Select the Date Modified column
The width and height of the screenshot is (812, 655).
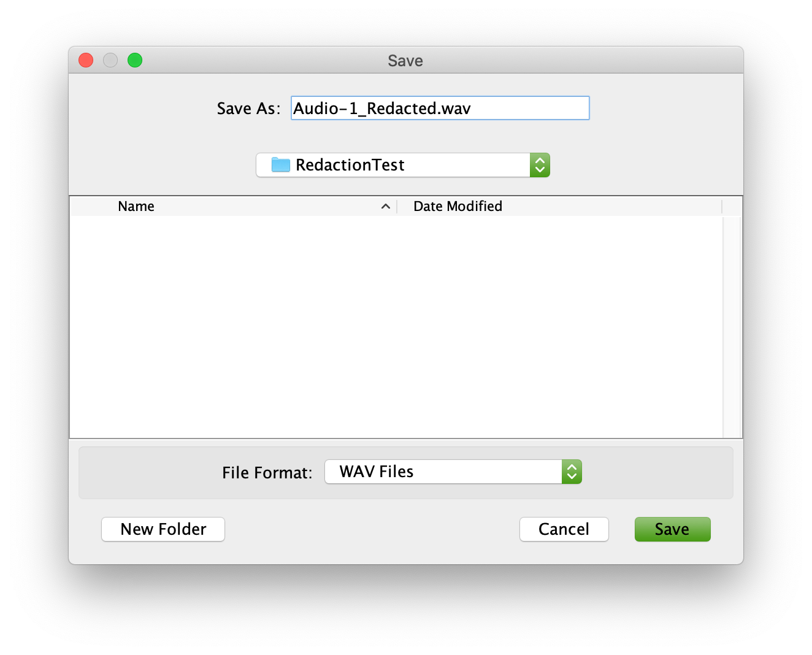click(458, 206)
